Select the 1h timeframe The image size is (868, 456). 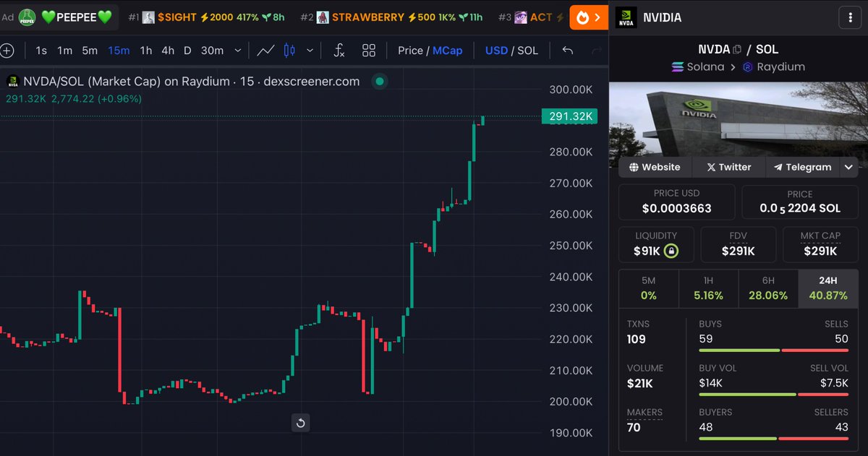(146, 51)
